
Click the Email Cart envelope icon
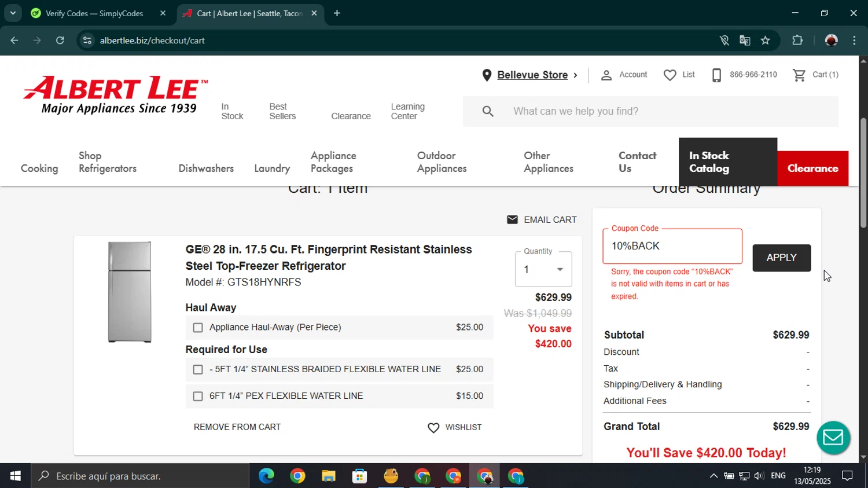(512, 219)
